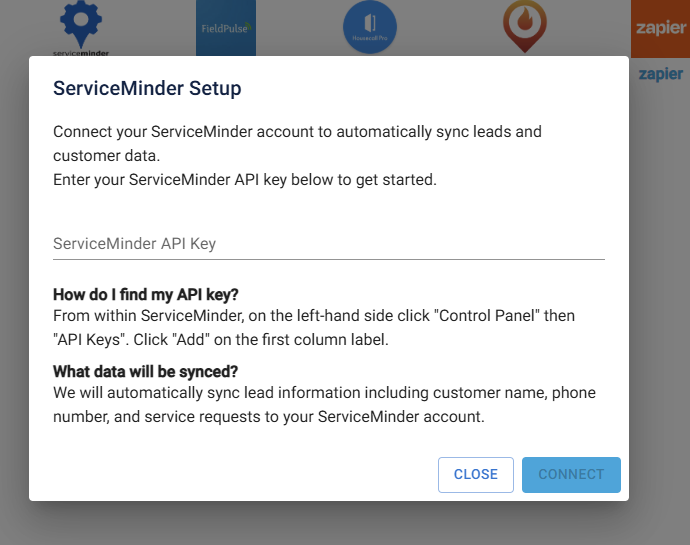This screenshot has height=545, width=690.
Task: Click the "service requests" description line
Action: pyautogui.click(x=268, y=417)
